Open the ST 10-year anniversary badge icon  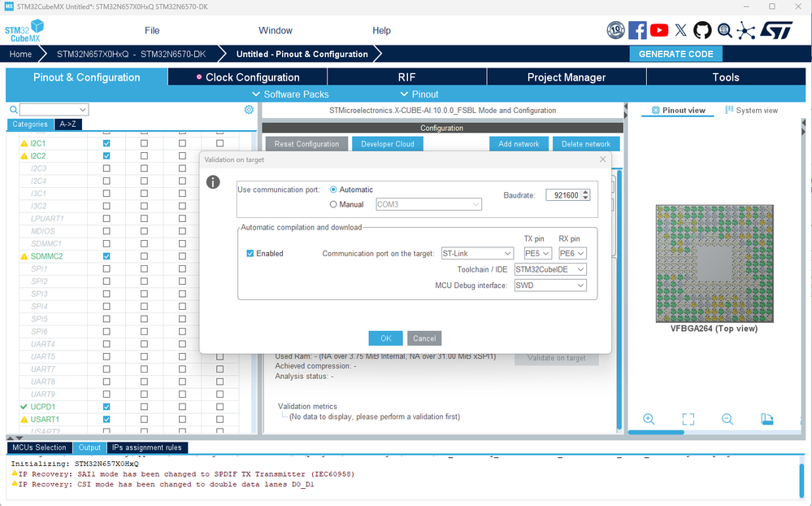pos(615,30)
